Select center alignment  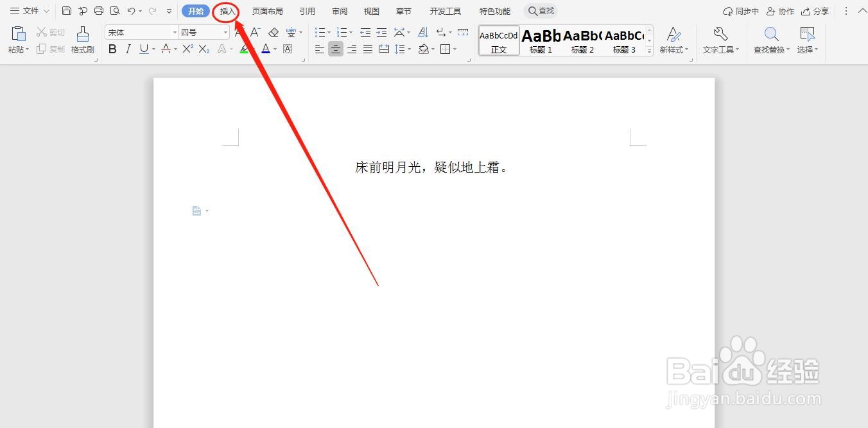click(x=336, y=49)
